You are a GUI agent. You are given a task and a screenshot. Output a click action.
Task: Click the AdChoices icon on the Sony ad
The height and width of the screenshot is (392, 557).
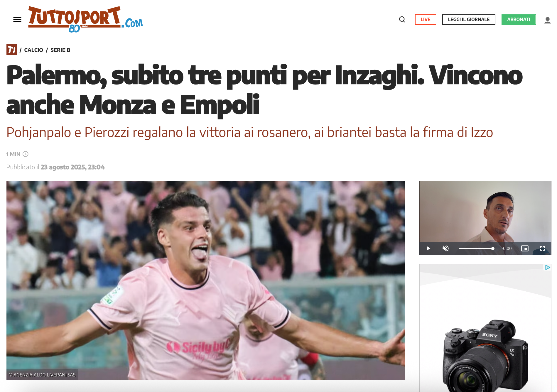(548, 267)
